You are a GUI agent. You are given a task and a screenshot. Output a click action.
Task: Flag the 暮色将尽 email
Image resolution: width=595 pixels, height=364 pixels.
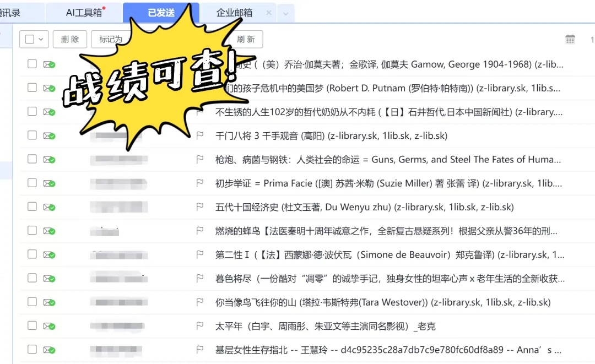(x=200, y=278)
